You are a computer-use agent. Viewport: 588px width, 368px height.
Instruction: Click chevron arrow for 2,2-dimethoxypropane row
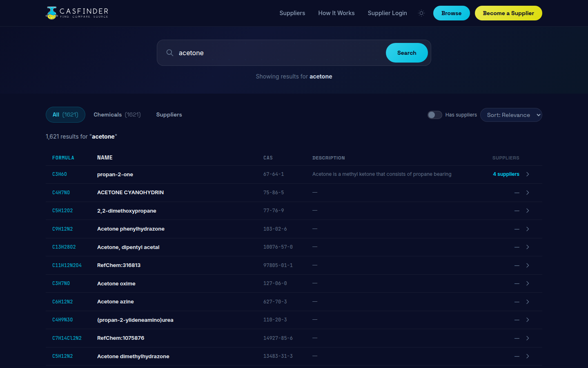click(528, 211)
